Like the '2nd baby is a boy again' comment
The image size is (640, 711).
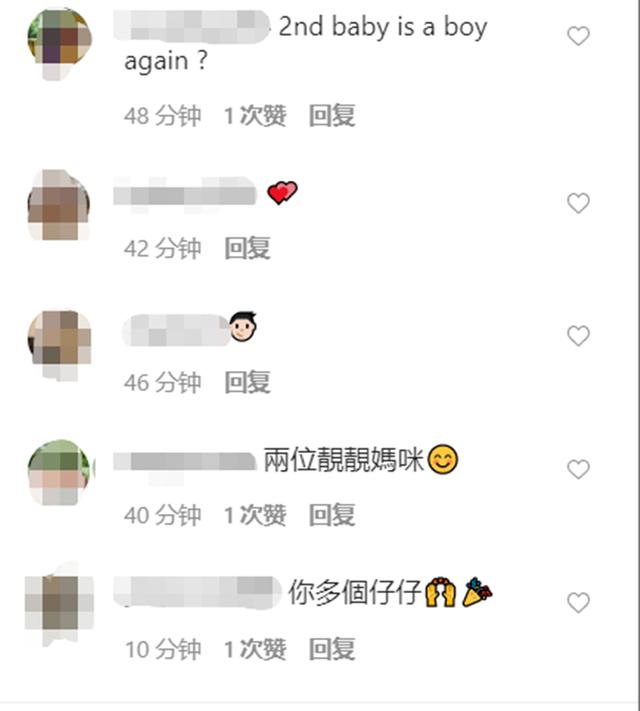(578, 36)
